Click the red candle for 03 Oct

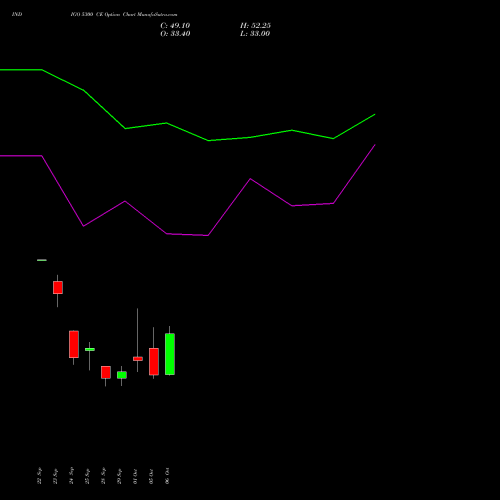pyautogui.click(x=154, y=362)
